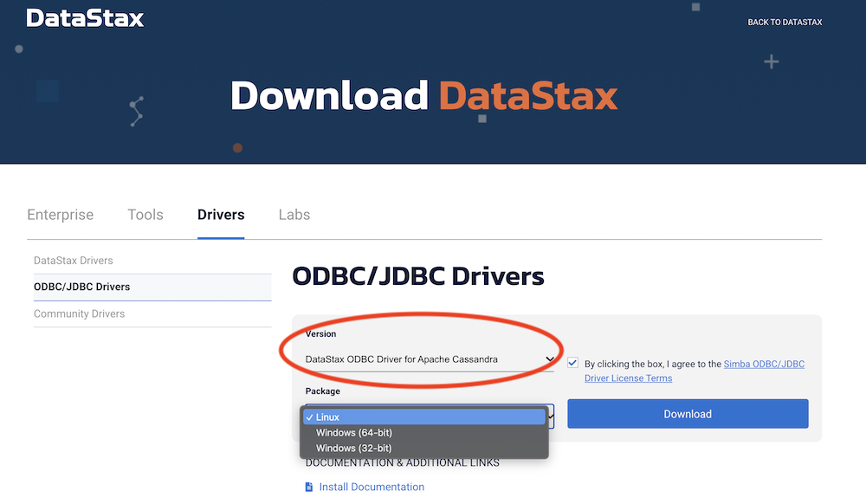Open the Install Documentation link
Viewport: 866px width, 504px height.
[x=372, y=487]
